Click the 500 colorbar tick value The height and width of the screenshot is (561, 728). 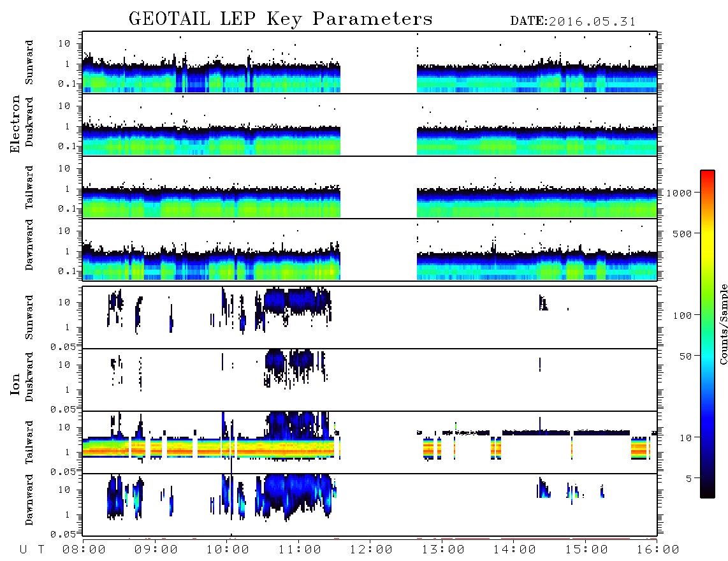pyautogui.click(x=682, y=233)
